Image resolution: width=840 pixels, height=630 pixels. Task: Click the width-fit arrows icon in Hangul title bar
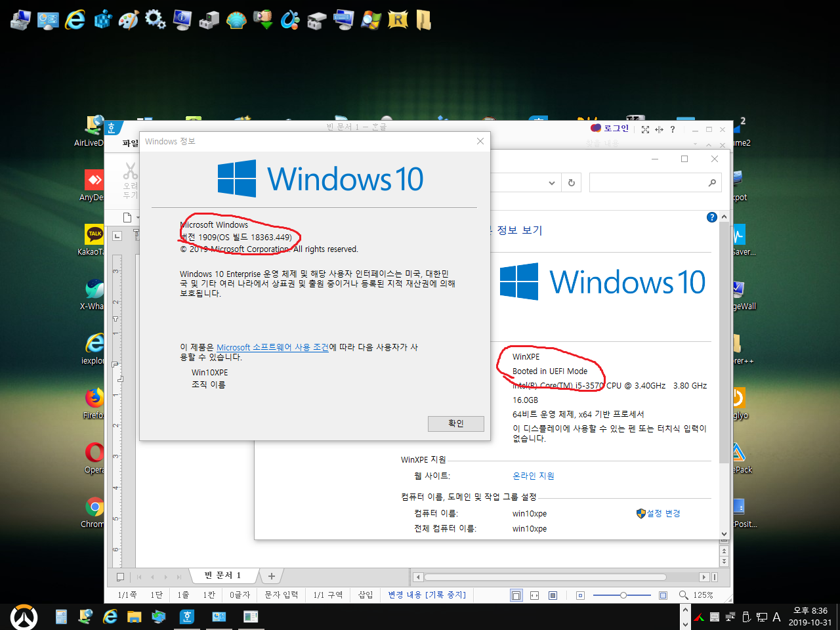point(659,129)
